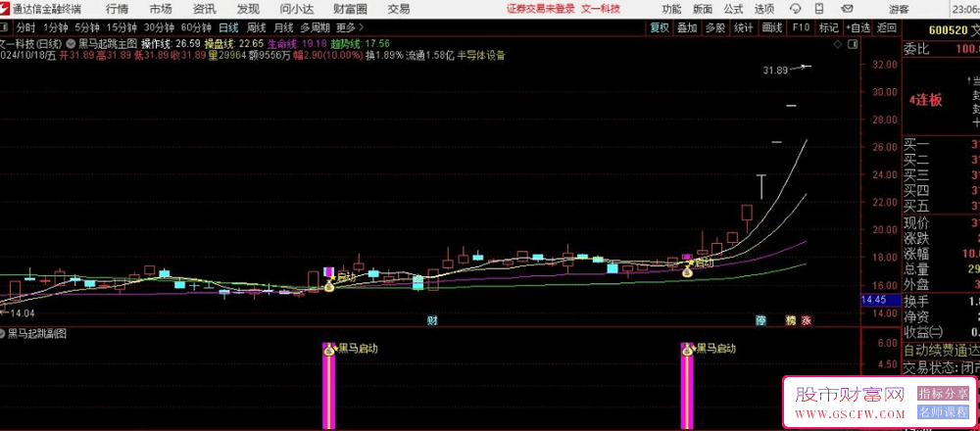Click the 涨 marker below the chart
Screen dimensions: 980x431
pyautogui.click(x=807, y=321)
